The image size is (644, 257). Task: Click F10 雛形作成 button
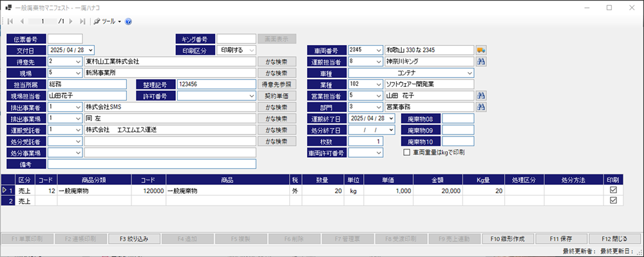point(507,238)
